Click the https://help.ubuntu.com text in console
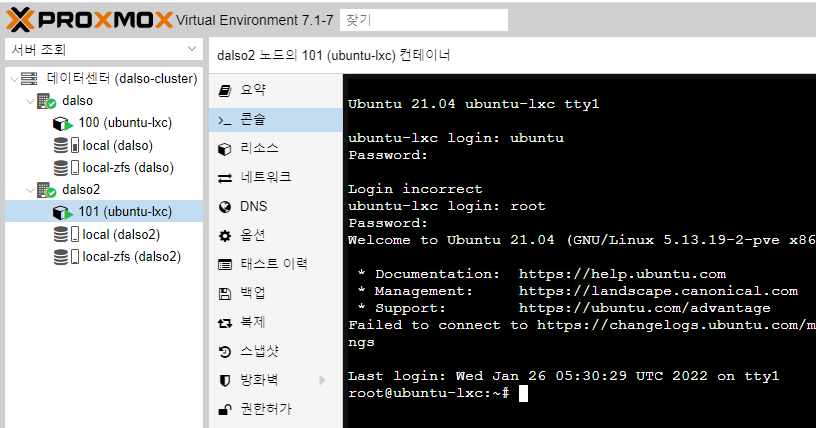Image resolution: width=816 pixels, height=428 pixels. (x=622, y=274)
